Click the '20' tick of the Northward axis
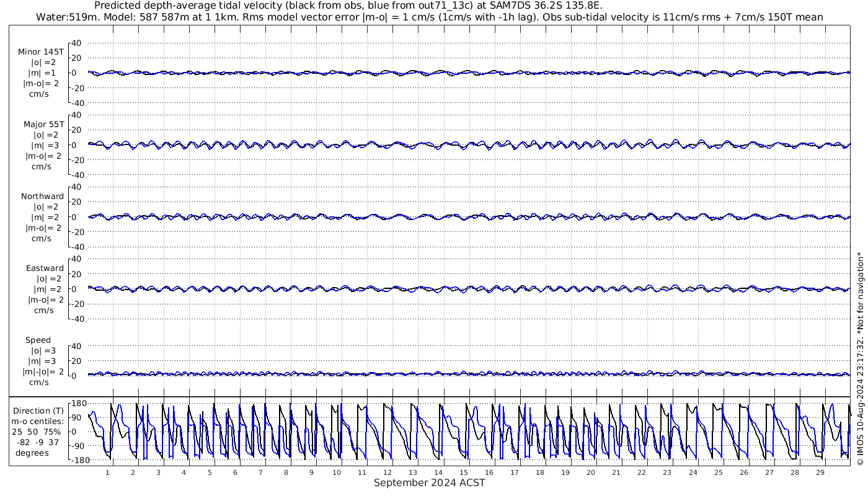Screen dimensions: 868x496 point(77,201)
